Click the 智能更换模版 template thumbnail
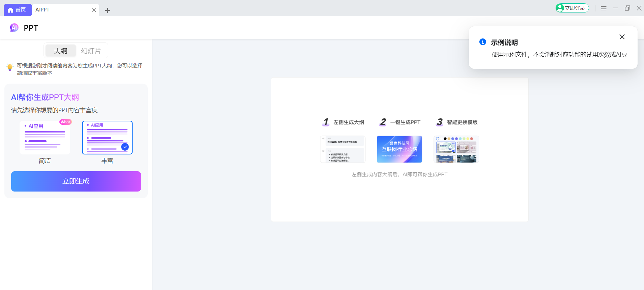Viewport: 644px width, 290px height. pos(456,149)
